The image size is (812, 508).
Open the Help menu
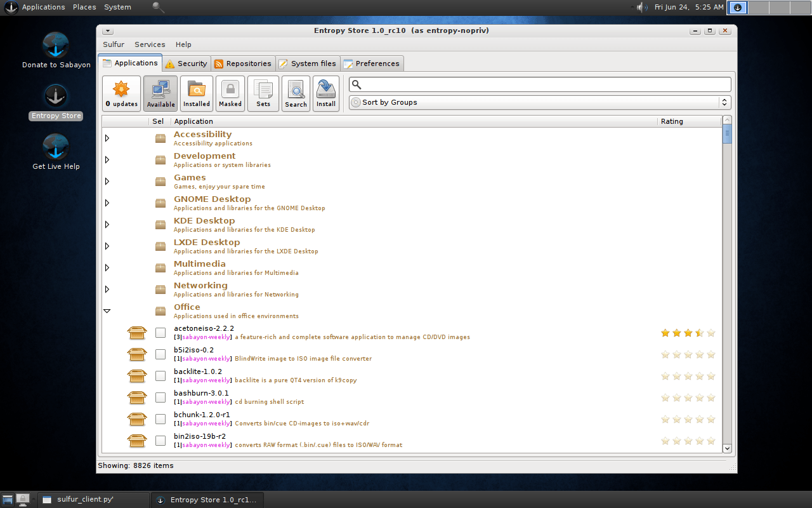coord(183,44)
